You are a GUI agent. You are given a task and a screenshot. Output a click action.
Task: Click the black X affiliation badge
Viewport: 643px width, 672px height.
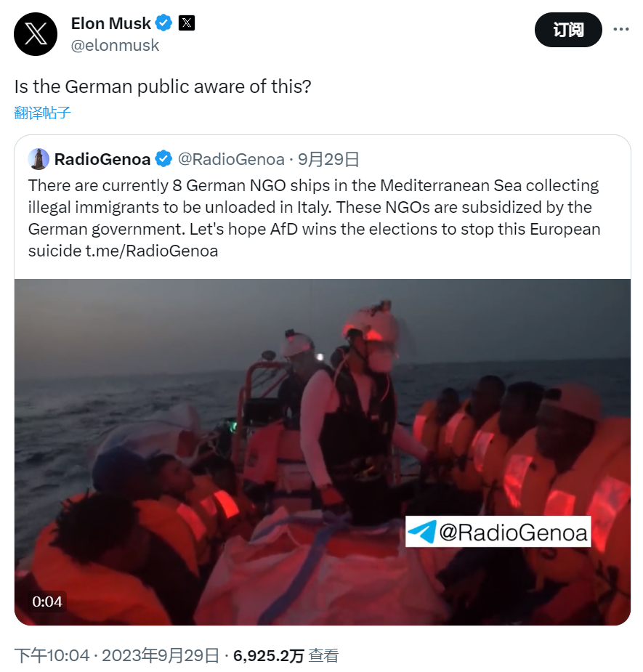187,23
